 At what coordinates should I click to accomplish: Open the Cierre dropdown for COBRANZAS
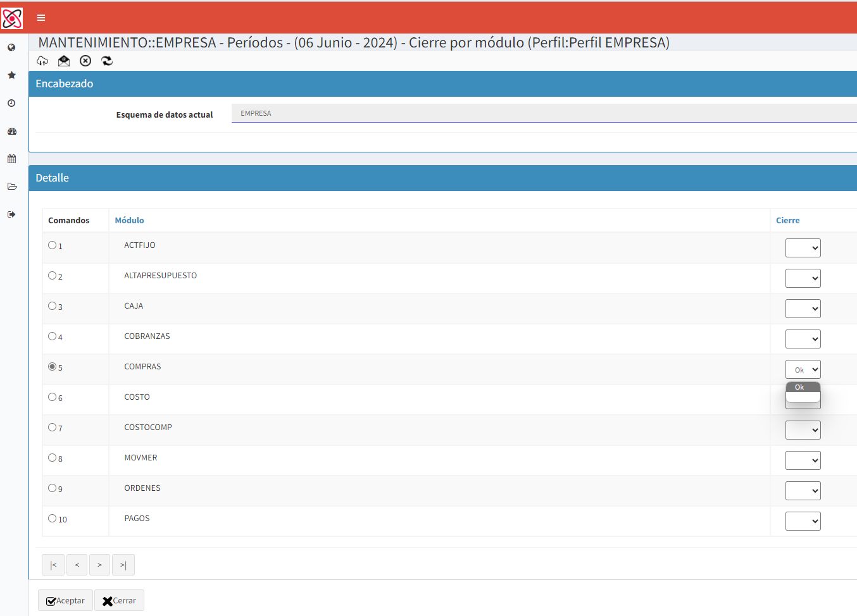803,339
